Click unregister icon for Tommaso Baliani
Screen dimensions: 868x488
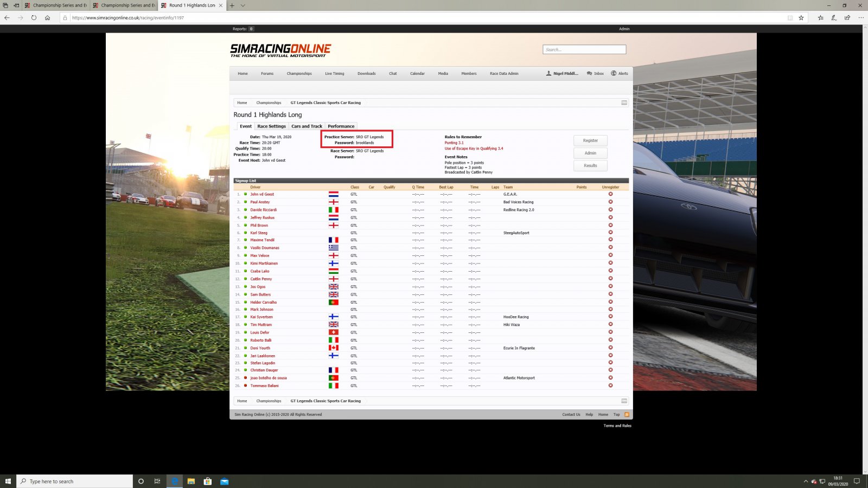pos(610,386)
